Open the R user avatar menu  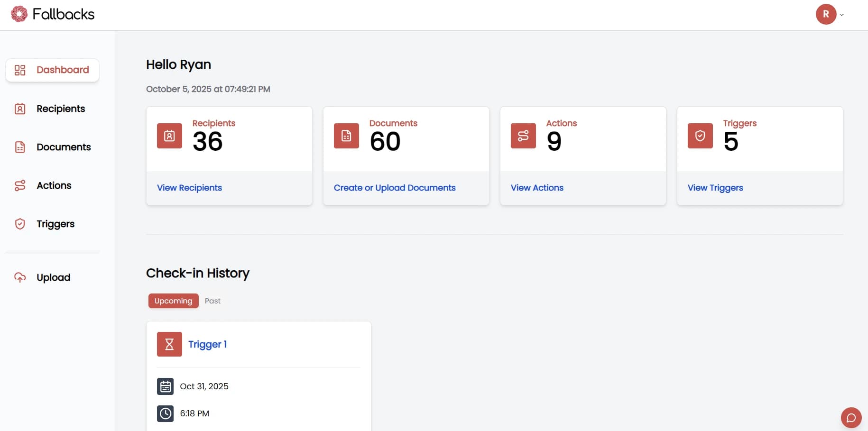click(826, 14)
